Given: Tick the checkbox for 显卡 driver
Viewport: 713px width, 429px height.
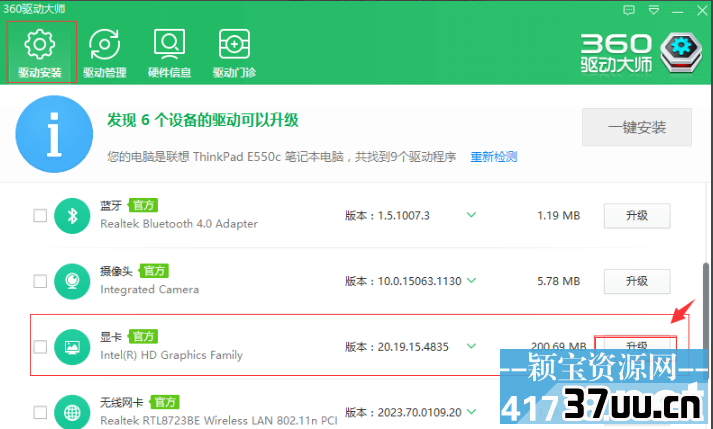Looking at the screenshot, I should tap(40, 347).
